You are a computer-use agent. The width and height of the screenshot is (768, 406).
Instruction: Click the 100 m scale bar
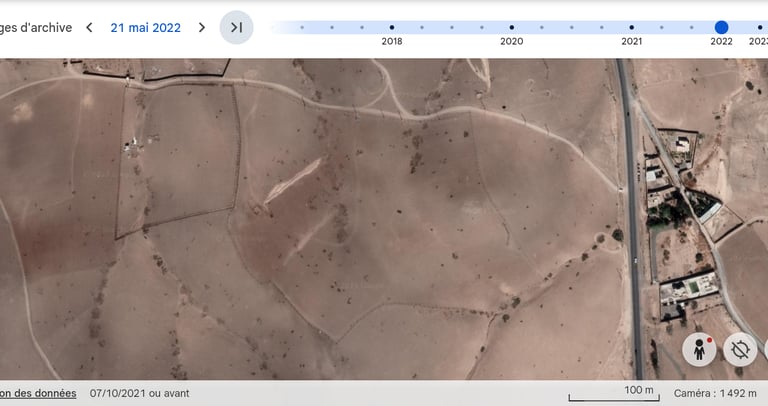[614, 394]
